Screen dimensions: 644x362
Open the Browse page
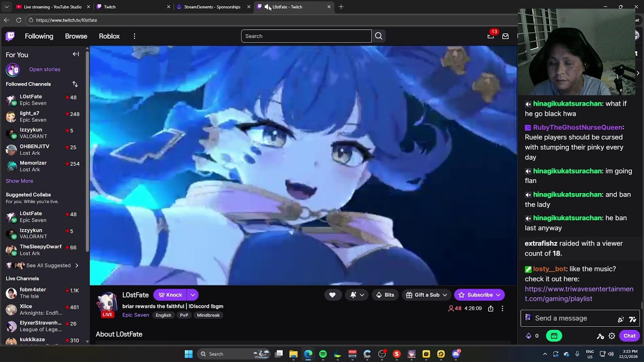76,36
